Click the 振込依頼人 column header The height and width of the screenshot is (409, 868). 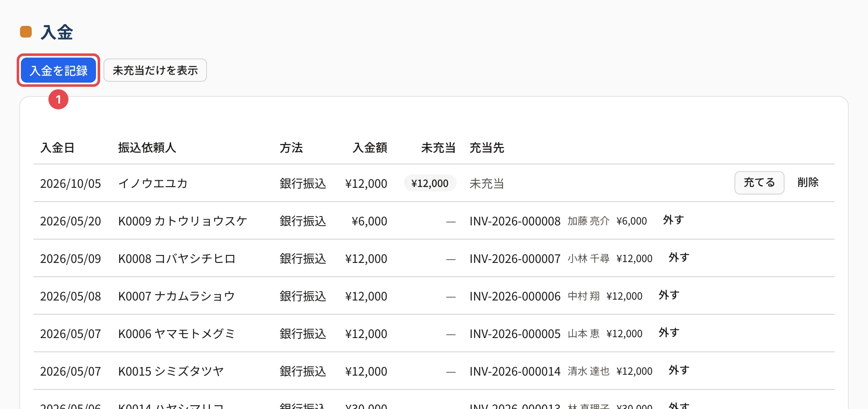147,147
